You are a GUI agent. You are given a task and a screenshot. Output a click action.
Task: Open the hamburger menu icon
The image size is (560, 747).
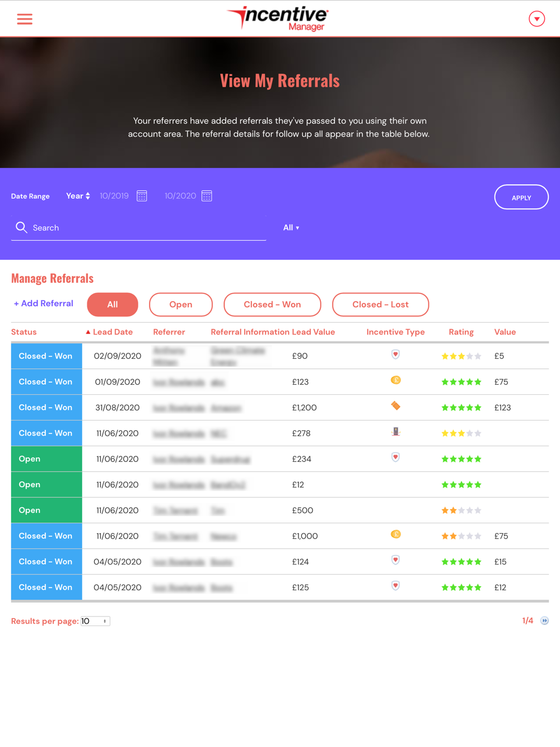pyautogui.click(x=25, y=19)
